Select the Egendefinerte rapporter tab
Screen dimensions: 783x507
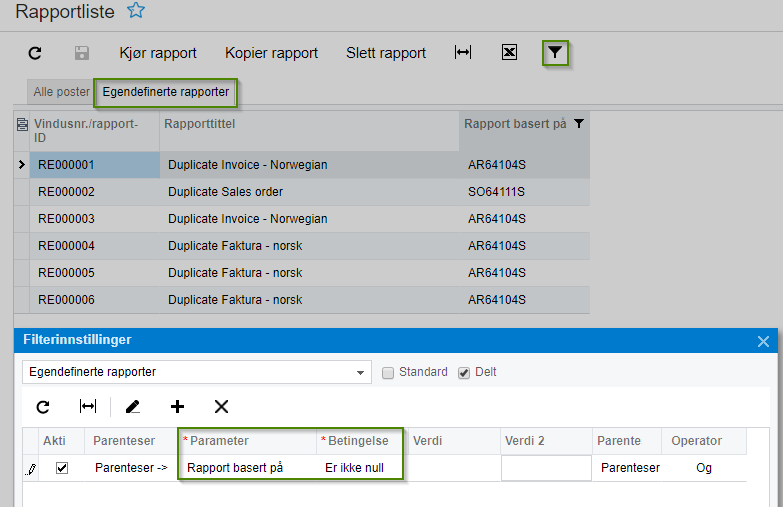(x=165, y=92)
